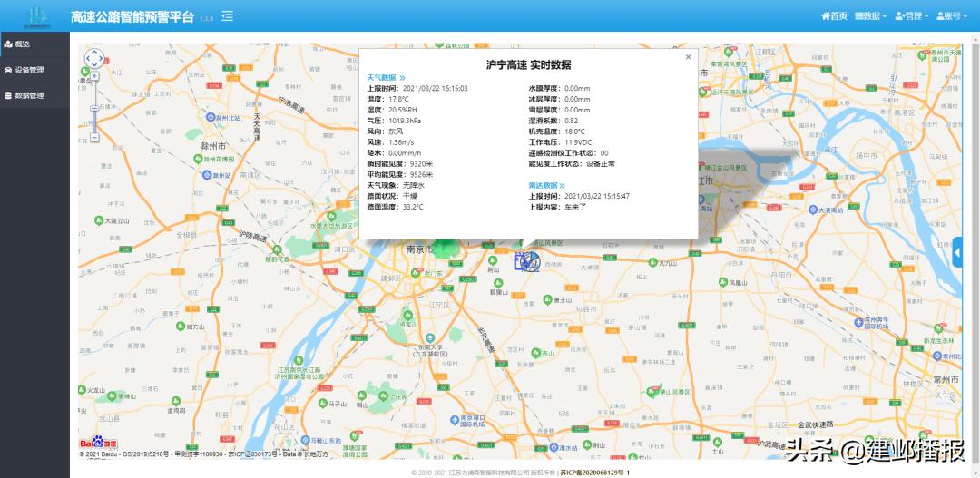Expand the blue side panel arrow tab

[x=957, y=252]
